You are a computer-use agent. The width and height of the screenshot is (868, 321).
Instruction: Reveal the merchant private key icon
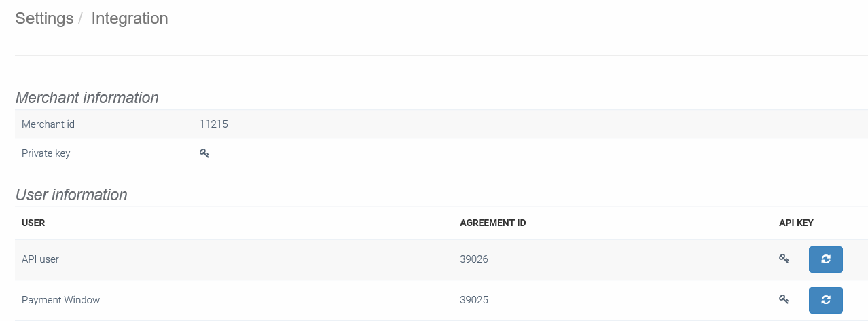pyautogui.click(x=204, y=153)
